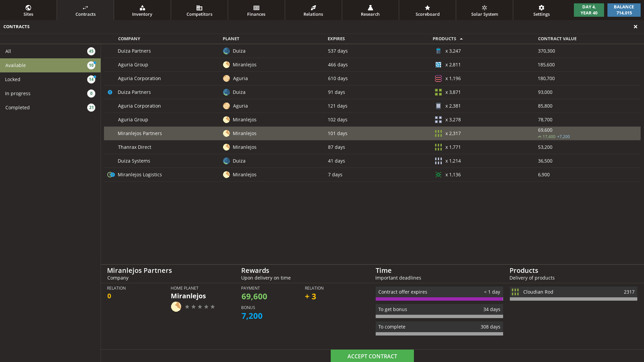644x362 pixels.
Task: Switch to the Completed contracts filter
Action: click(50, 107)
